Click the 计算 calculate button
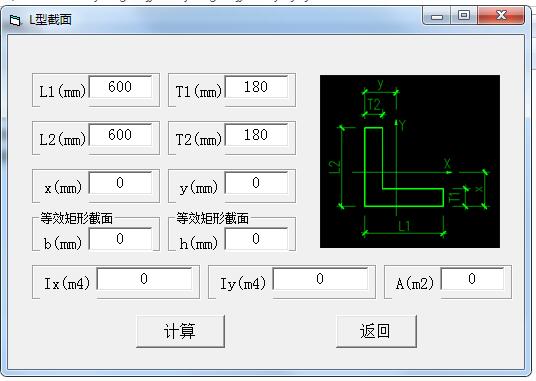The width and height of the screenshot is (536, 381). (x=180, y=331)
